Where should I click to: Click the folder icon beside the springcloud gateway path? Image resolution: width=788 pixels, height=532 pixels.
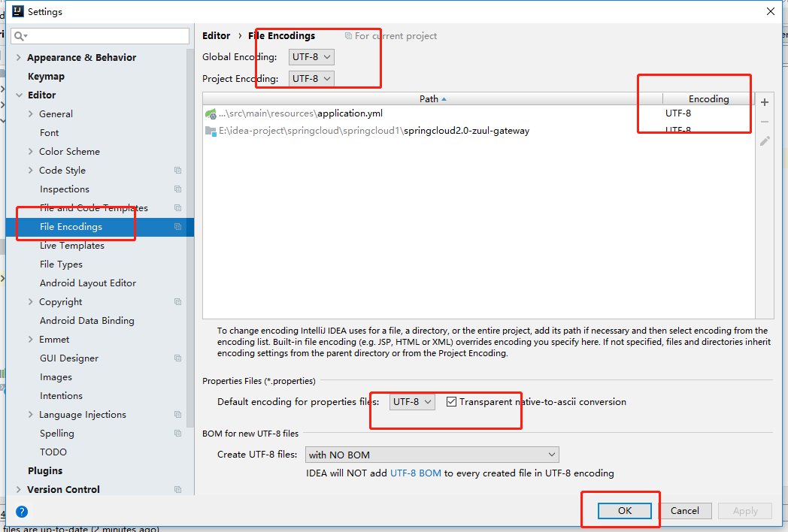211,130
